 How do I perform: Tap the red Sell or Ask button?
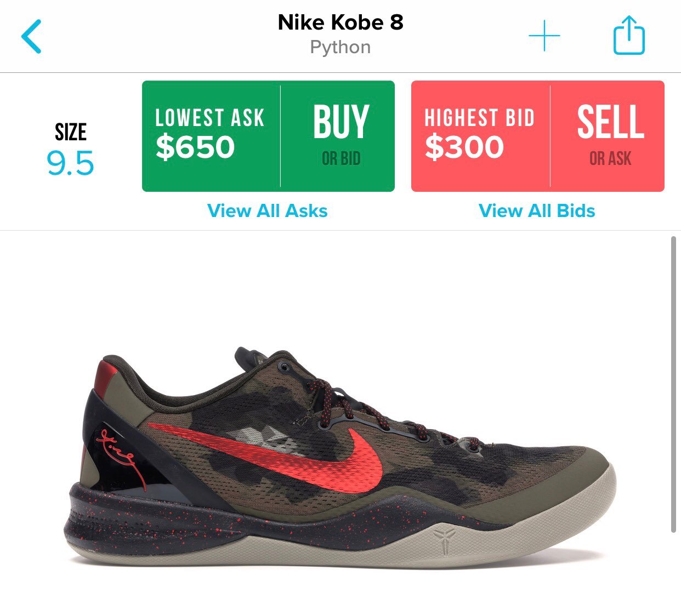(x=608, y=136)
